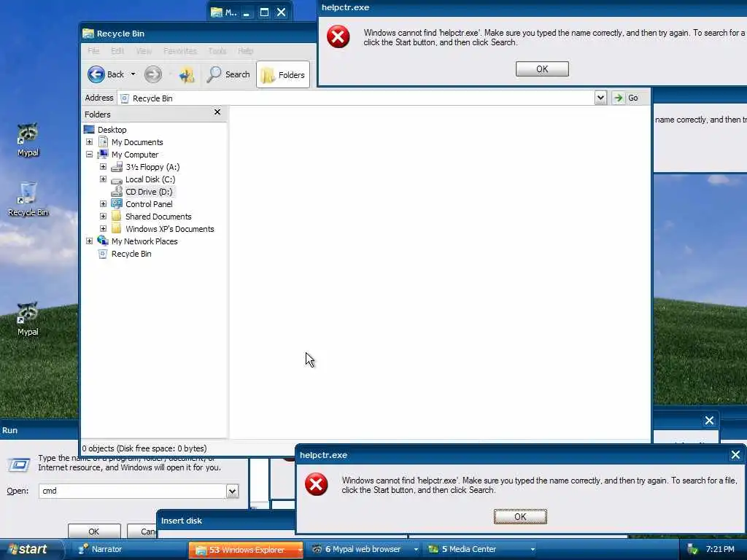Open the 53 Windows Explorer taskbar group
The width and height of the screenshot is (747, 560).
(246, 550)
